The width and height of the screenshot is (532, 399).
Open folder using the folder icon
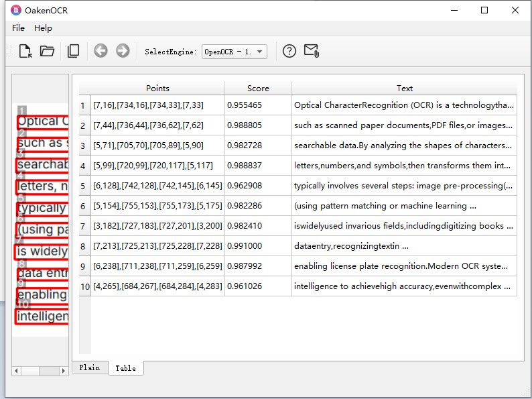pyautogui.click(x=47, y=51)
